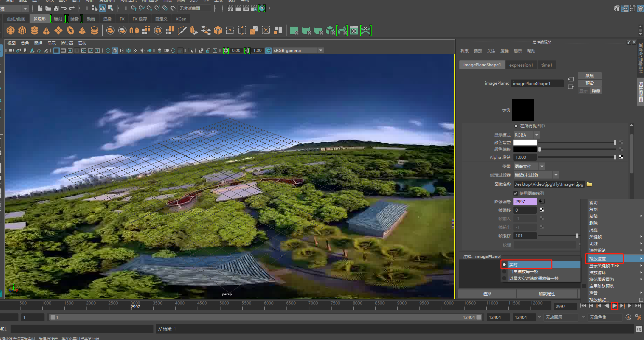
Task: Open the 显示模式 RGBA dropdown
Action: point(526,135)
